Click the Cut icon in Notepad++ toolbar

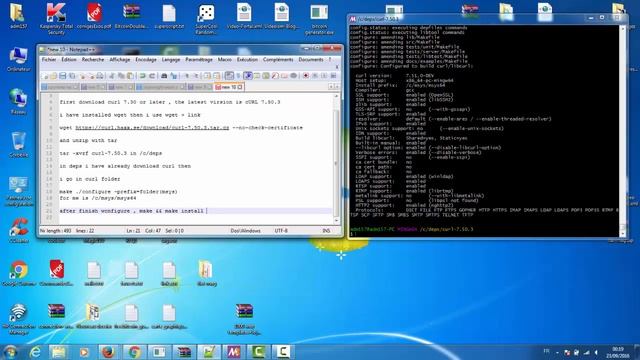(111, 76)
